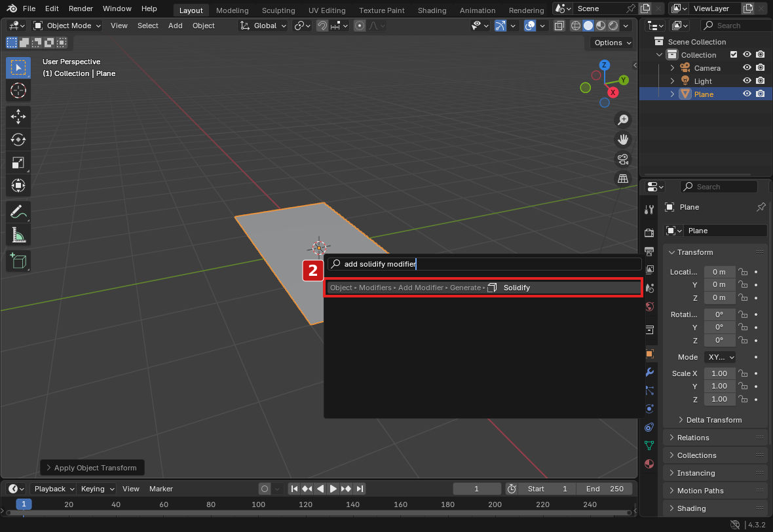Open the Object Data properties tab

pyautogui.click(x=649, y=446)
